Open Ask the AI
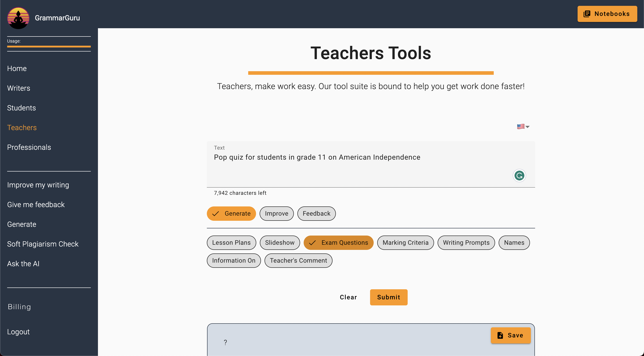 point(23,264)
